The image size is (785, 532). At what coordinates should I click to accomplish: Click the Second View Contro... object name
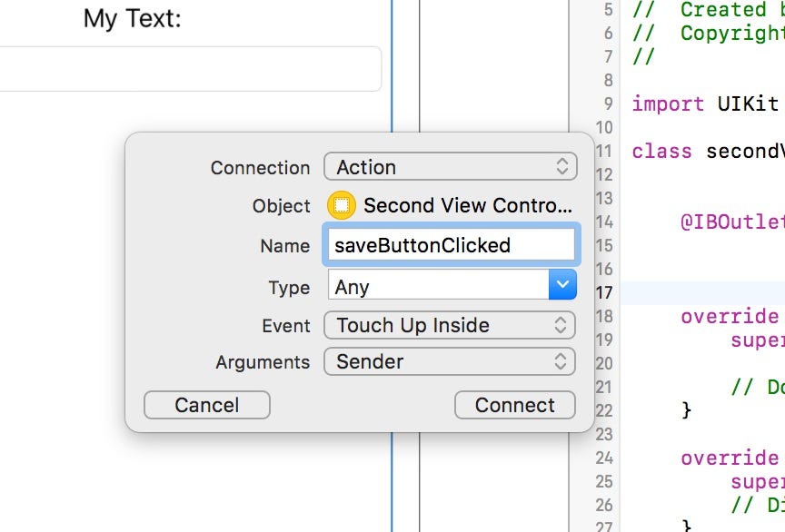468,205
